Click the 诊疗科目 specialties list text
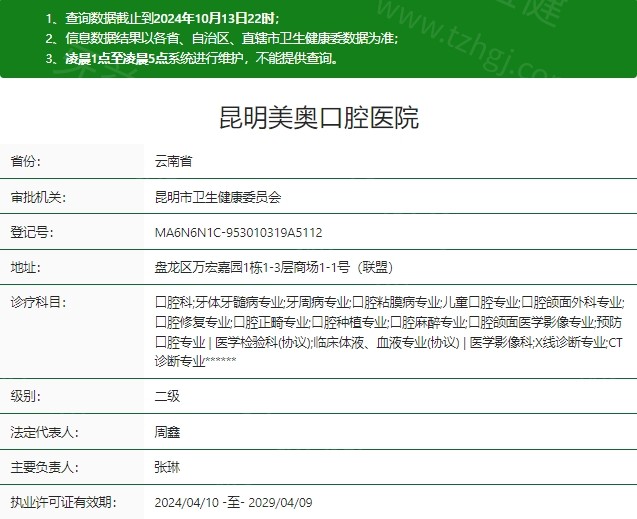This screenshot has width=637, height=519. pos(389,331)
